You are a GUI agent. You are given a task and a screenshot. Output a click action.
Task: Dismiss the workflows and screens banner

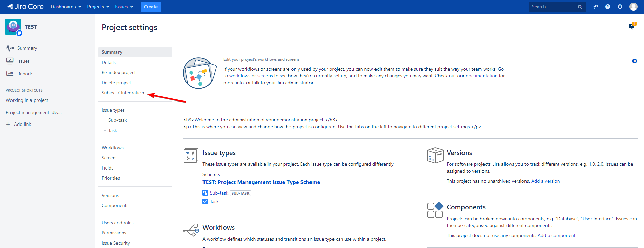(x=634, y=61)
